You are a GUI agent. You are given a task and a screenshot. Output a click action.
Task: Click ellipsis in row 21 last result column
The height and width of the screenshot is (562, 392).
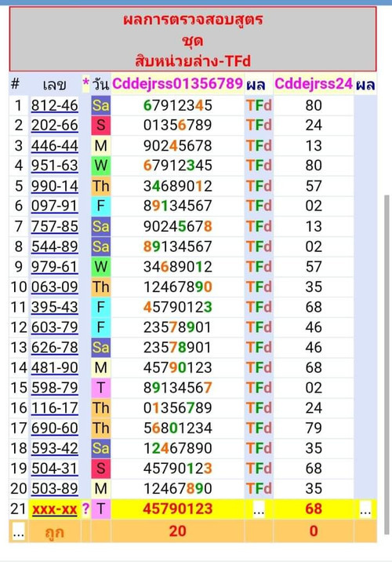click(x=365, y=509)
